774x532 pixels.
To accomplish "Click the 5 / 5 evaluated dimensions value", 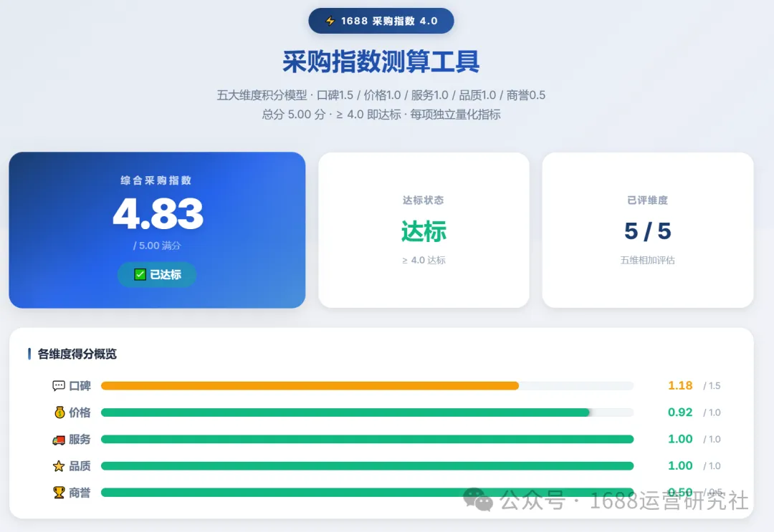I will click(x=648, y=231).
